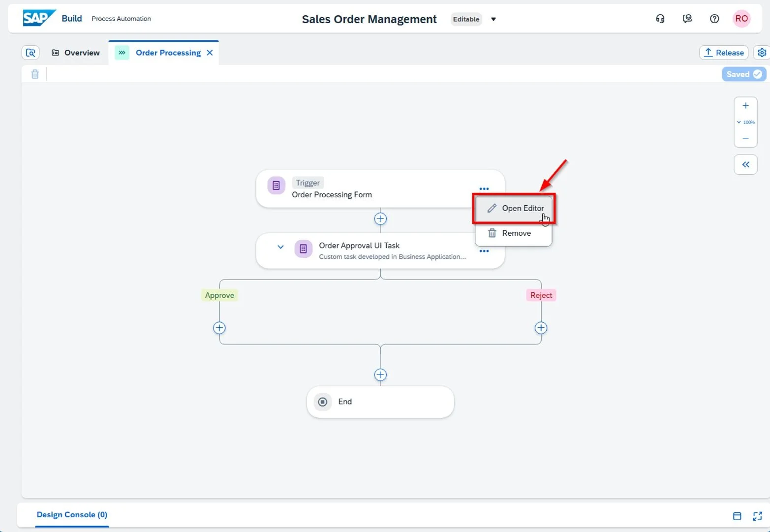
Task: Click the Editable status badge
Action: 466,19
